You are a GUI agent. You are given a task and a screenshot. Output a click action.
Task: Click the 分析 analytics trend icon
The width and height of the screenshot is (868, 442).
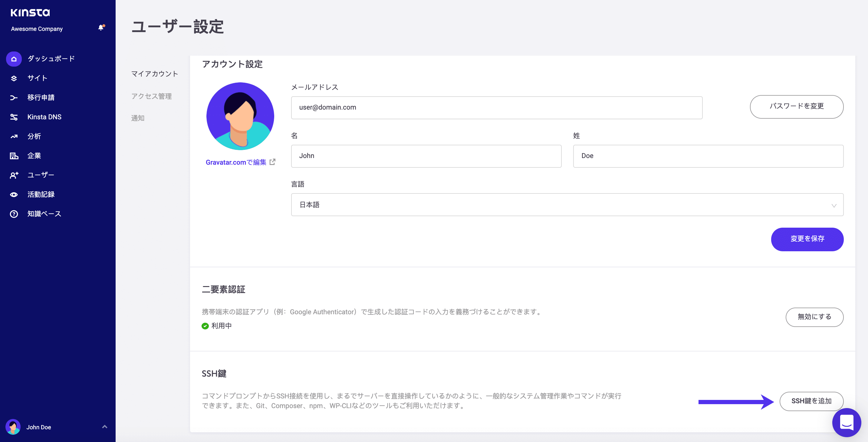coord(14,137)
